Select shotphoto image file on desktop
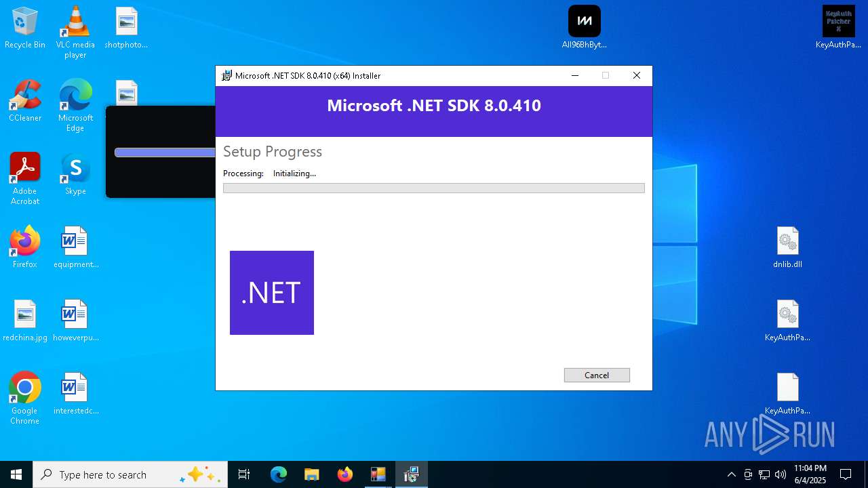Viewport: 868px width, 488px height. coord(126,28)
